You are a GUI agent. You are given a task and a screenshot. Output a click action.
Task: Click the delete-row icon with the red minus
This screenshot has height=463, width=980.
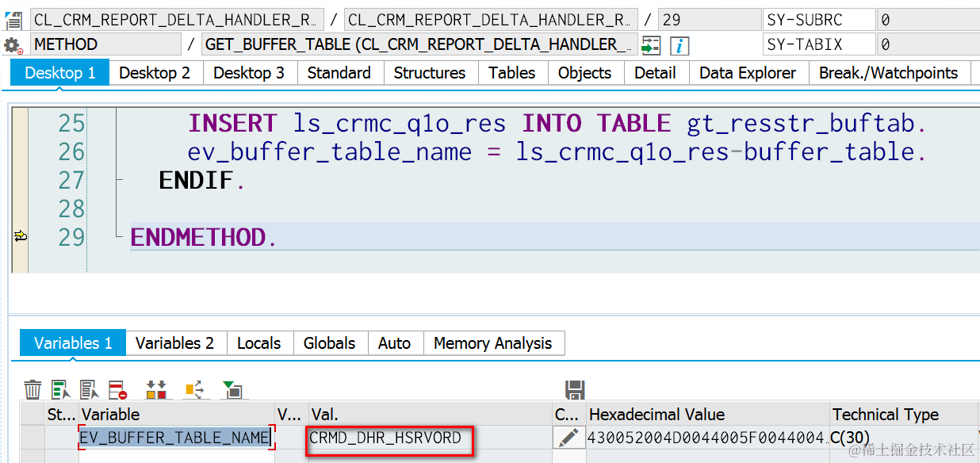pos(118,389)
